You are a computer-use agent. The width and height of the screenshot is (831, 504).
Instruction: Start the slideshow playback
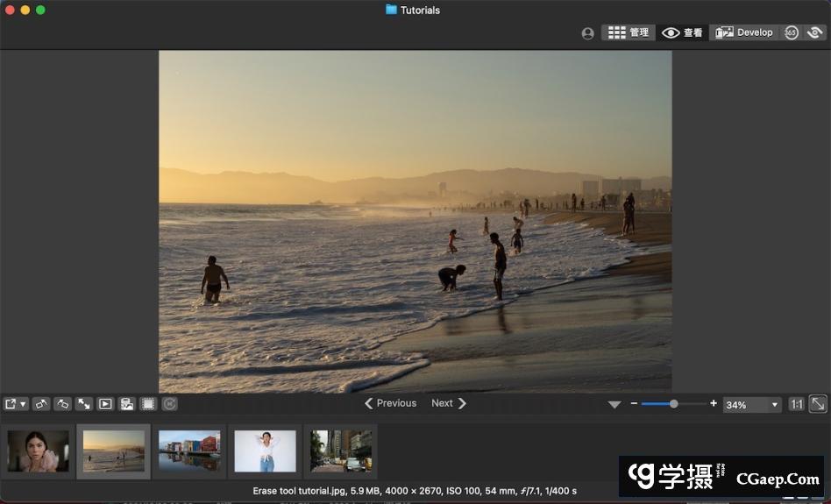click(x=105, y=404)
